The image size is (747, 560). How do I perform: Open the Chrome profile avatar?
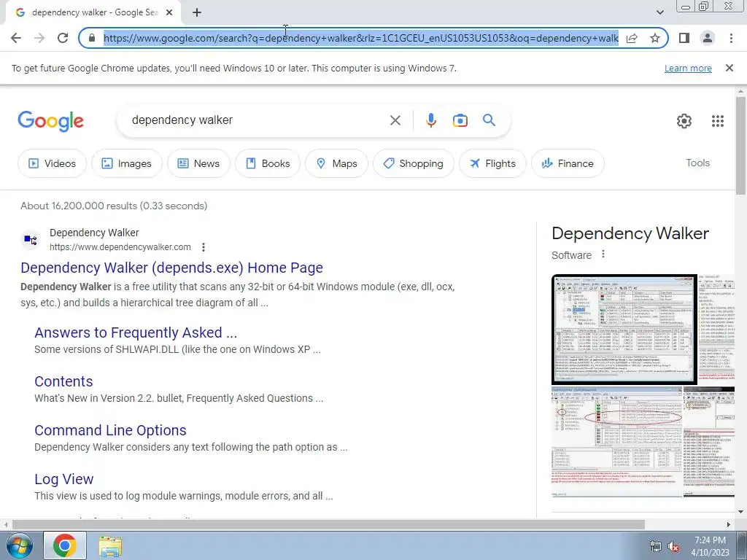pos(708,38)
